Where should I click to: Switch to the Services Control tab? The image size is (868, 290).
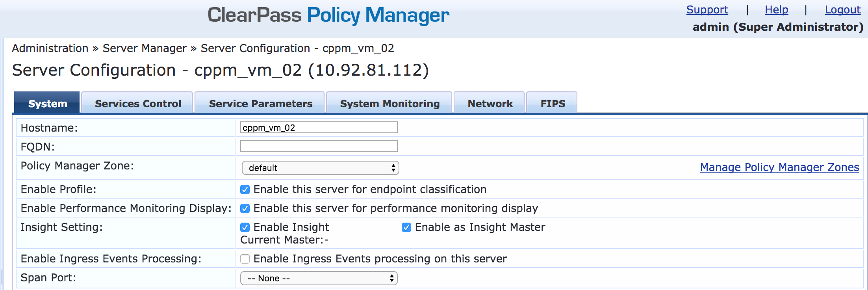137,103
